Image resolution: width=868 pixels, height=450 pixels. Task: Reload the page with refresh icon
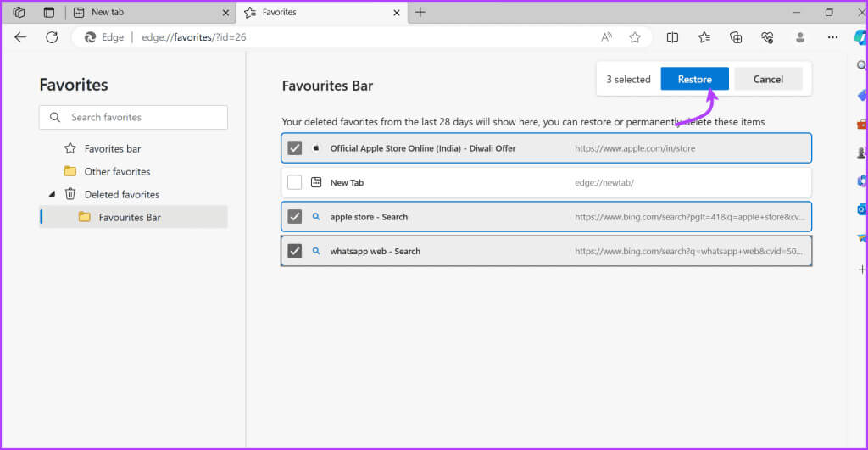tap(52, 37)
